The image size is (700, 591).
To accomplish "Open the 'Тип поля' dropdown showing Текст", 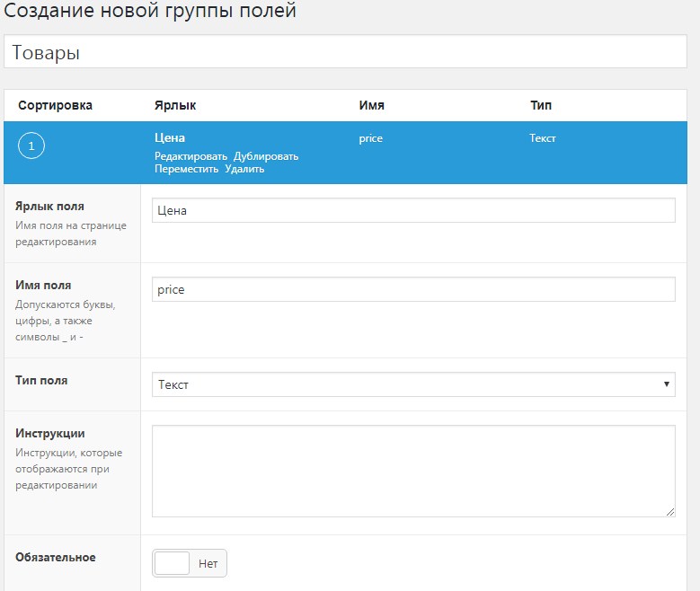I will click(x=413, y=384).
